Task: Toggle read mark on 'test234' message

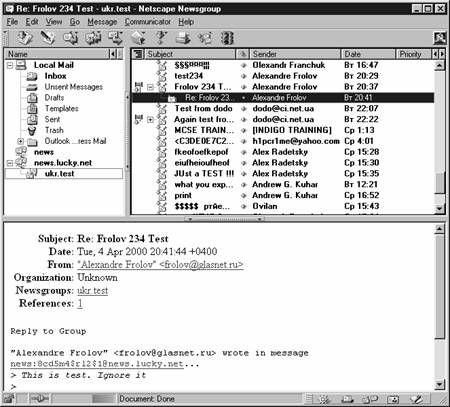Action: [x=244, y=76]
